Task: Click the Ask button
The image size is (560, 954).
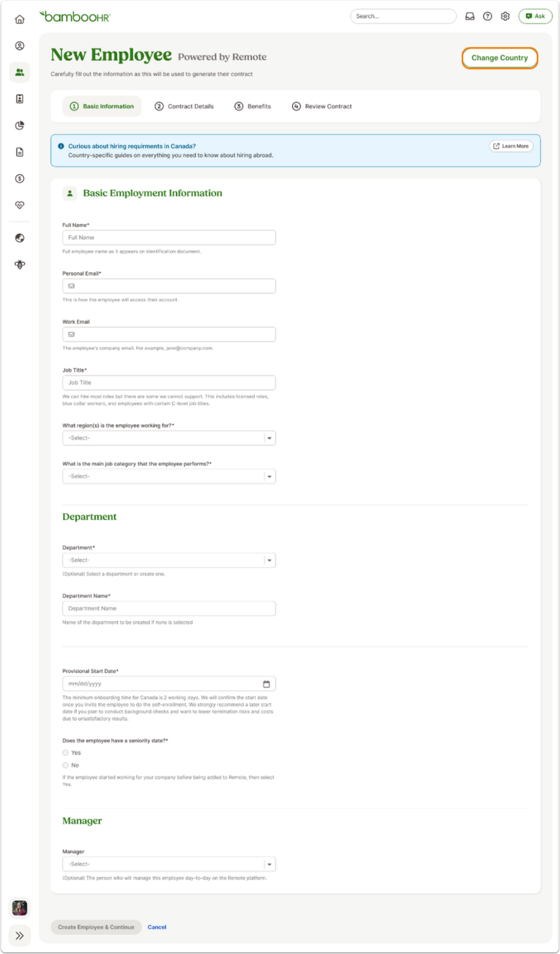Action: [535, 16]
